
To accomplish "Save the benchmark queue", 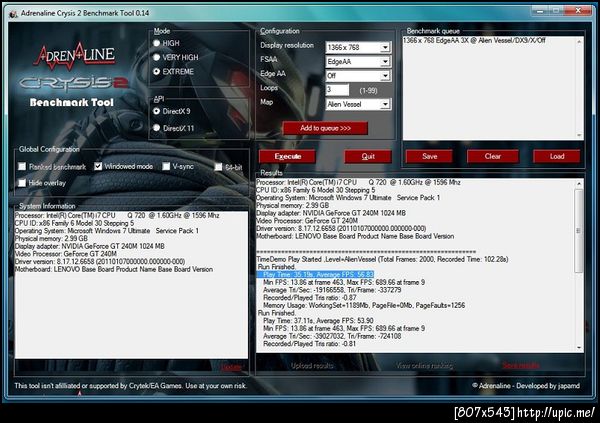I will click(x=429, y=156).
